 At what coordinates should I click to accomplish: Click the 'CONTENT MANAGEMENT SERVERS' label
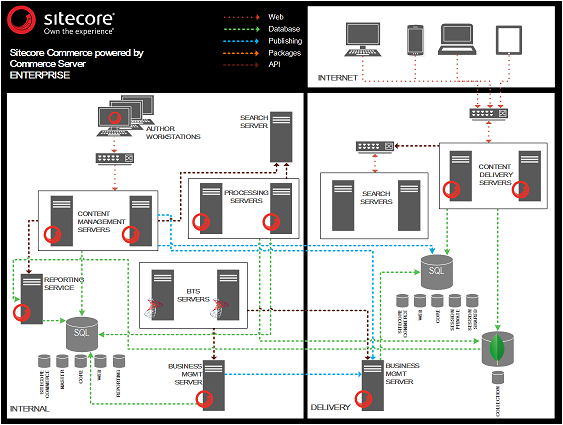pyautogui.click(x=101, y=221)
